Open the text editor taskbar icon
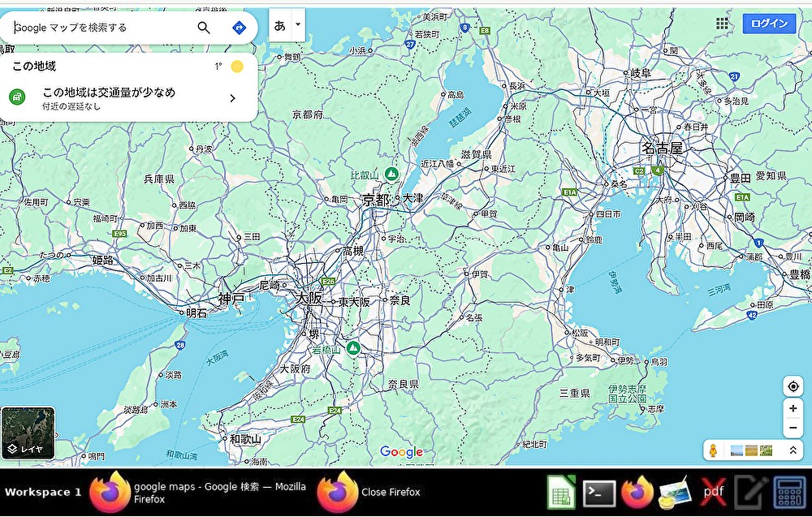The width and height of the screenshot is (812, 517). pyautogui.click(x=751, y=493)
